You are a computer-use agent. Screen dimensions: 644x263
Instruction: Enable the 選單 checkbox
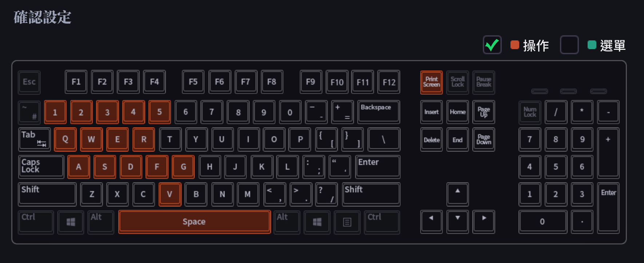pos(569,45)
